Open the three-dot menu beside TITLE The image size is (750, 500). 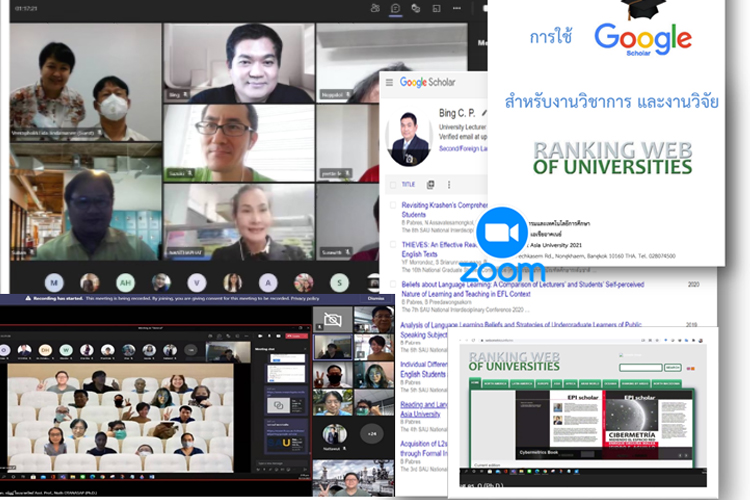pyautogui.click(x=449, y=184)
